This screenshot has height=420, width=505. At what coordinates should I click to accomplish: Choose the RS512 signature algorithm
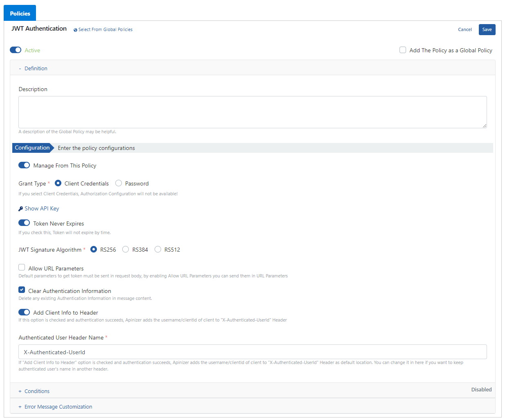pos(158,249)
